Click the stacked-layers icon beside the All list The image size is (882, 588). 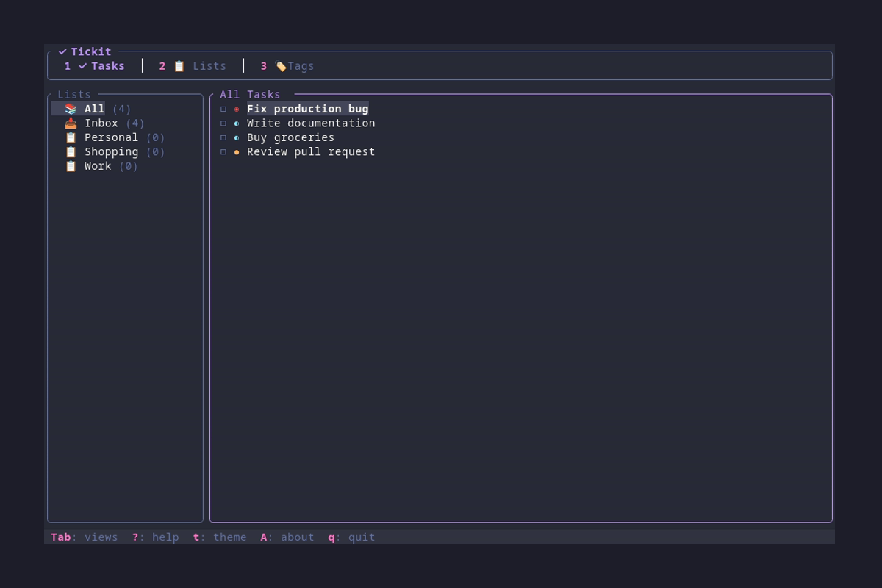pyautogui.click(x=71, y=108)
